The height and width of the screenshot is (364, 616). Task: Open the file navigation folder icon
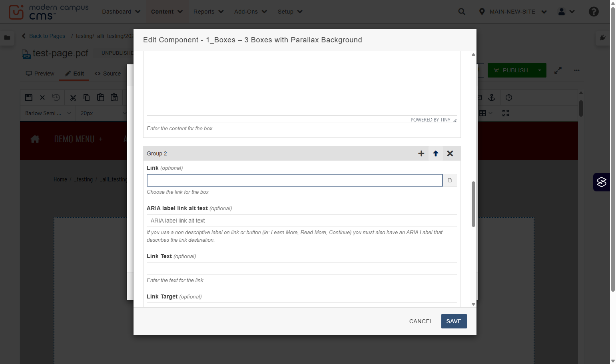tap(7, 38)
